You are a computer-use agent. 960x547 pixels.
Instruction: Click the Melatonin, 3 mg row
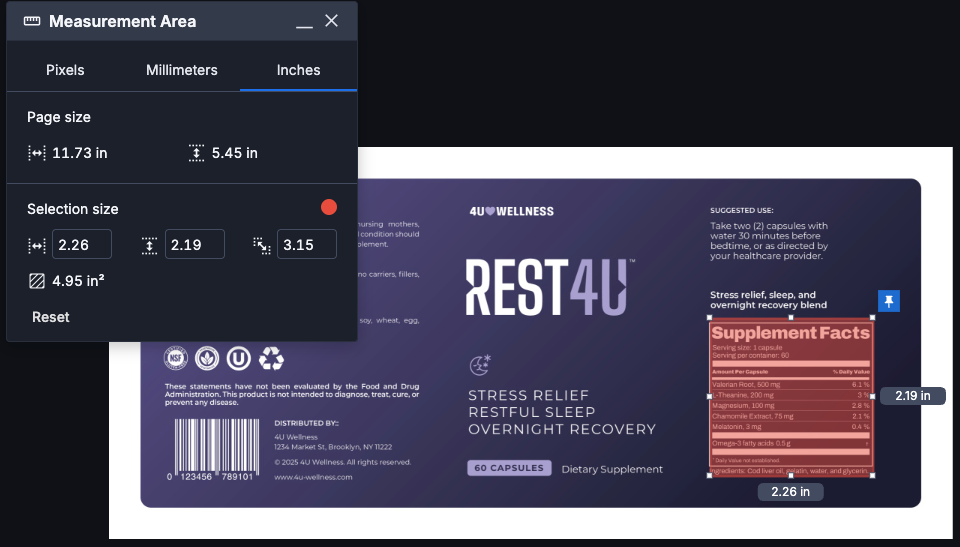[790, 427]
